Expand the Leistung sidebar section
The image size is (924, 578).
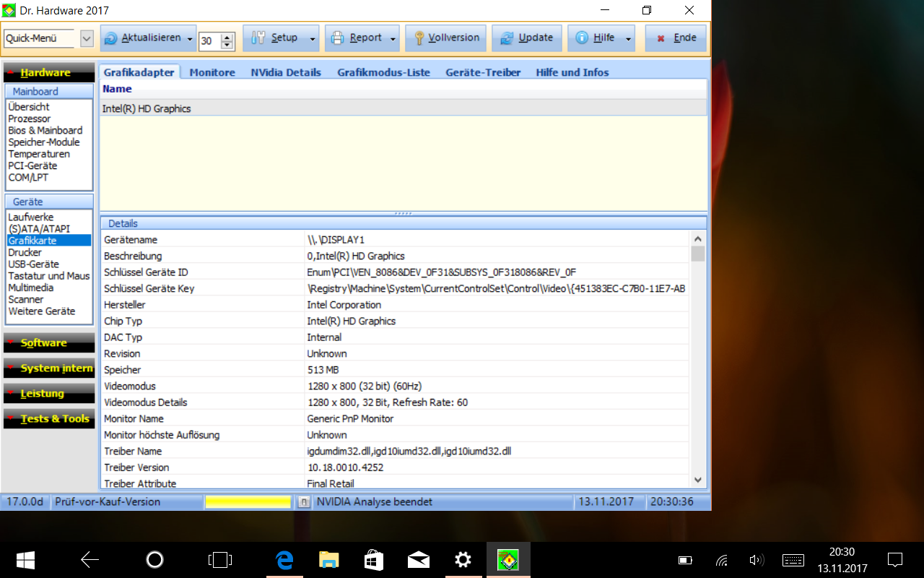click(x=48, y=394)
